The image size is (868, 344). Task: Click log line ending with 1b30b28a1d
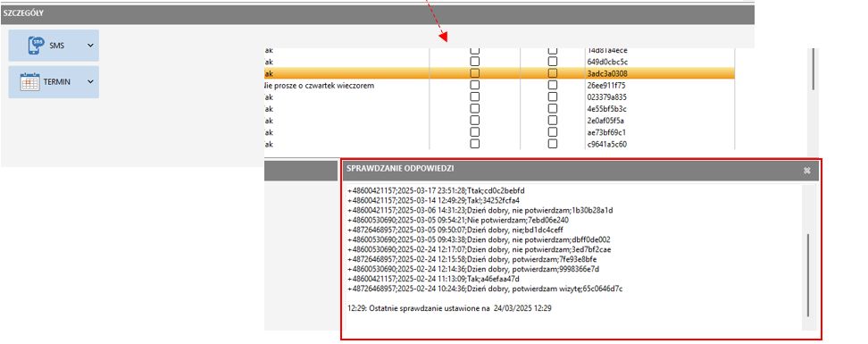click(480, 210)
